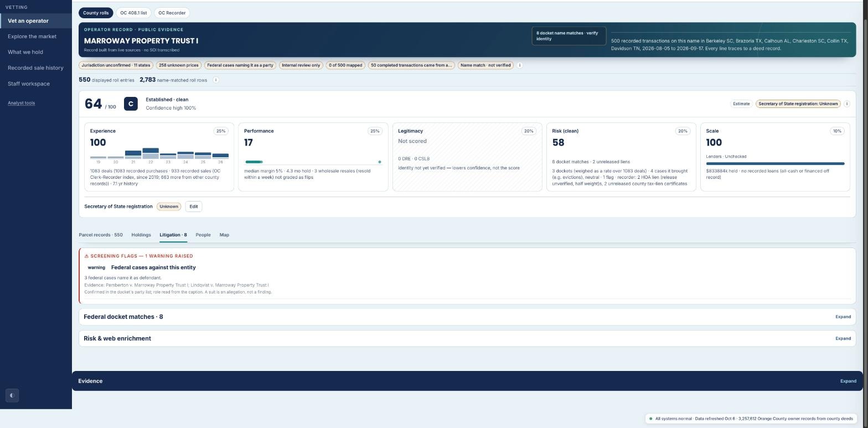This screenshot has height=428, width=868.
Task: Open the Holdings tab
Action: (x=141, y=235)
